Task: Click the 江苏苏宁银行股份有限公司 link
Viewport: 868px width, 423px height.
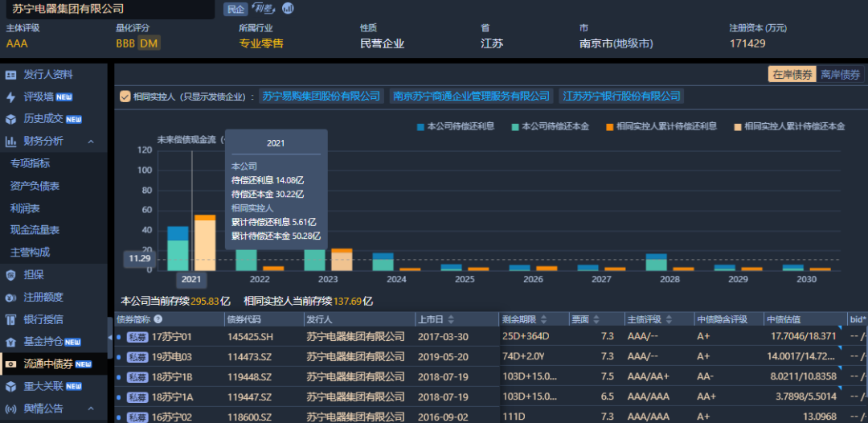Action: pyautogui.click(x=621, y=97)
